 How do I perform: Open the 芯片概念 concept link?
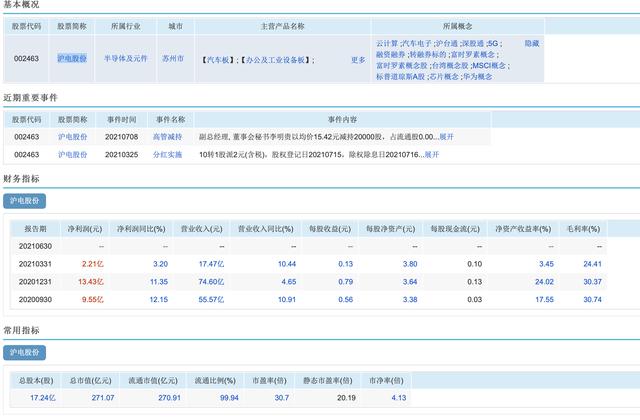(444, 76)
